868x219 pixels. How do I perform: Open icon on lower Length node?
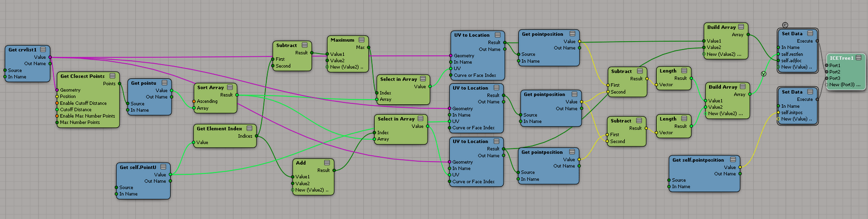coord(685,118)
